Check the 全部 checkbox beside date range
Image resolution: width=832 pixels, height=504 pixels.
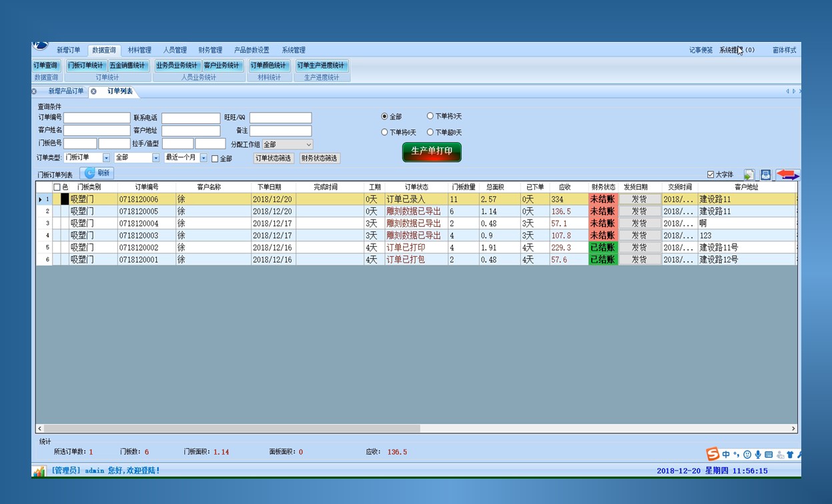click(x=215, y=159)
